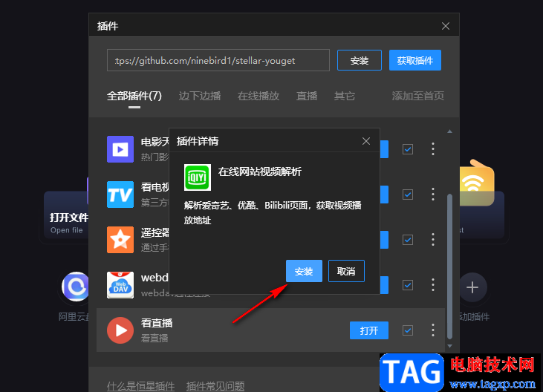The height and width of the screenshot is (392, 543).
Task: Click 安装 button in plugin details dialog
Action: pyautogui.click(x=304, y=271)
